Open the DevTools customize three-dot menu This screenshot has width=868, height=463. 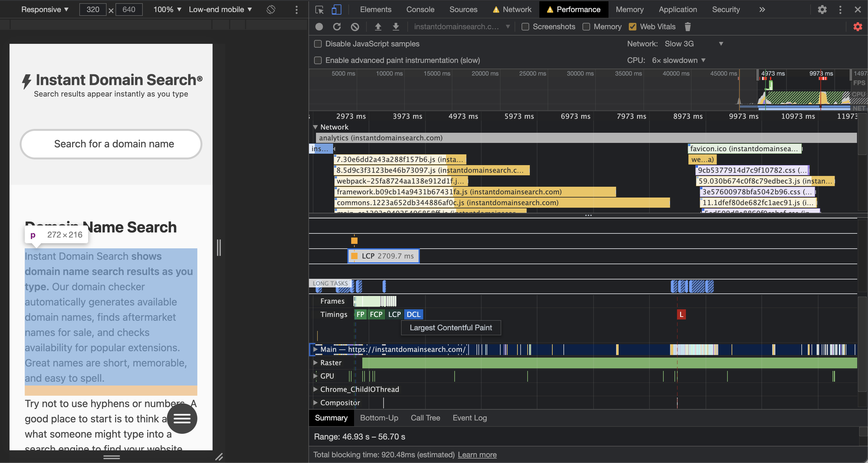tap(840, 10)
